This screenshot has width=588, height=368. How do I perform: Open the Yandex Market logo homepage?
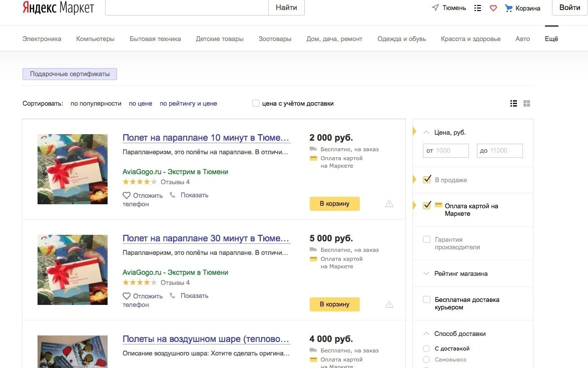[x=58, y=8]
